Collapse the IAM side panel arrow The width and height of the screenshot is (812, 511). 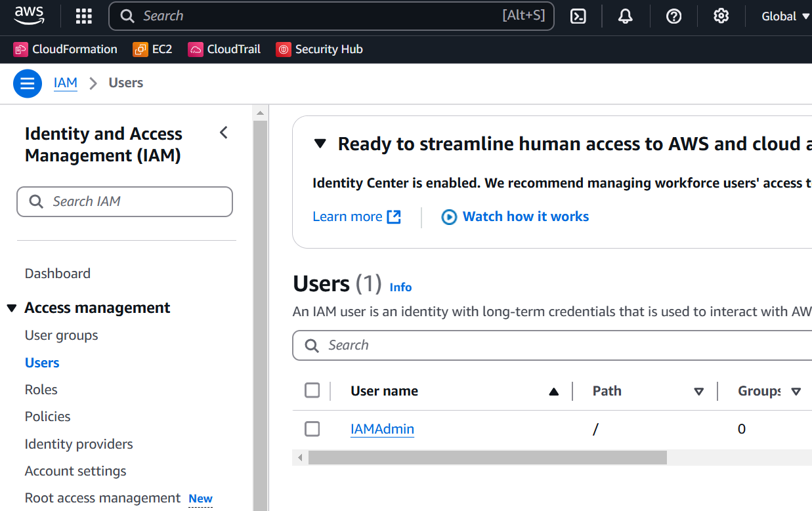coord(224,133)
